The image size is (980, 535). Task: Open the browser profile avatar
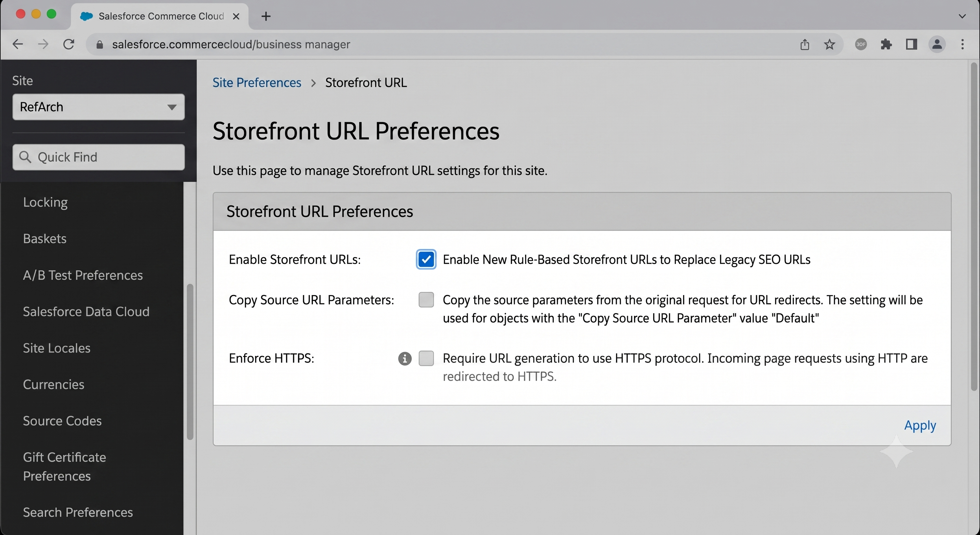(x=937, y=45)
